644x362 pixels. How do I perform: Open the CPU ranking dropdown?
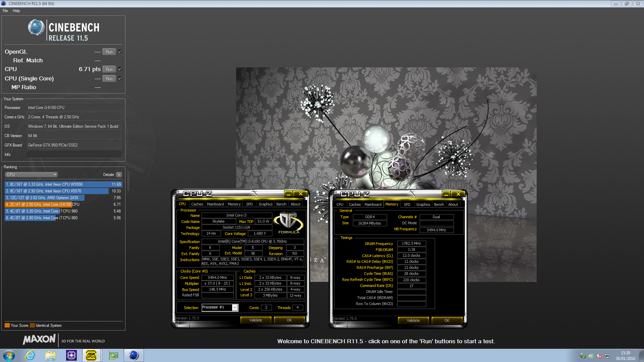[x=32, y=175]
